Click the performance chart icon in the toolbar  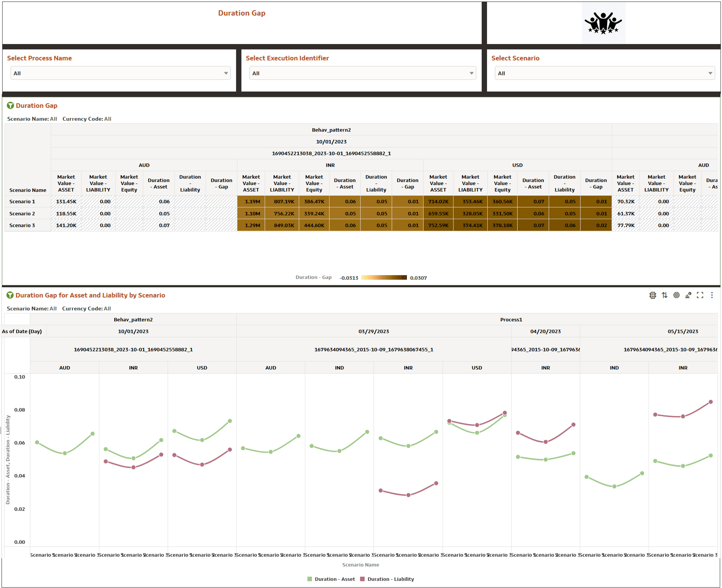688,295
